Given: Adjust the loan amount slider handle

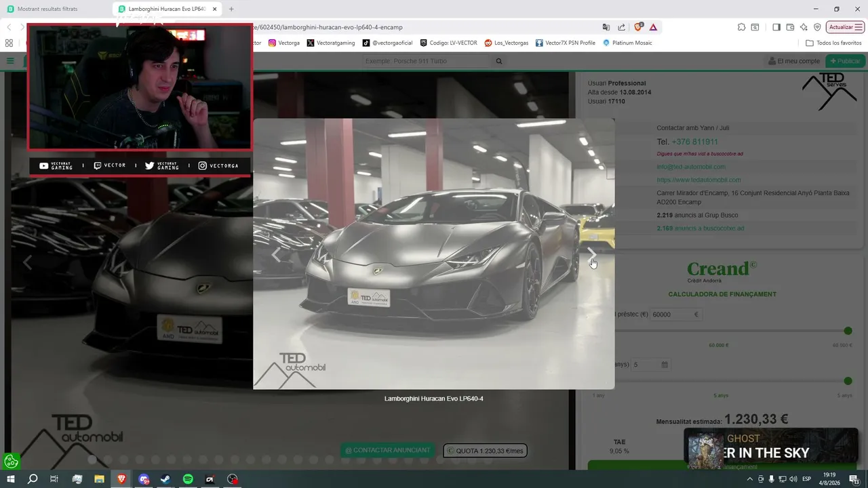Looking at the screenshot, I should (x=848, y=331).
